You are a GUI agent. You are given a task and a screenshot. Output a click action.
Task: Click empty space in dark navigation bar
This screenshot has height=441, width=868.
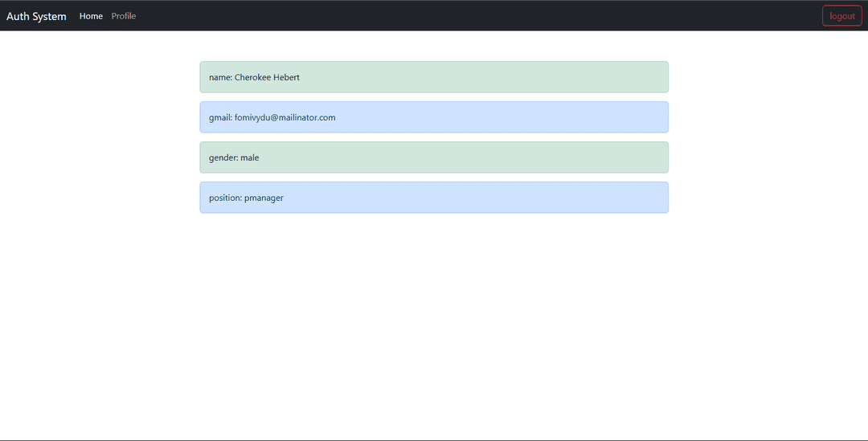[482, 16]
